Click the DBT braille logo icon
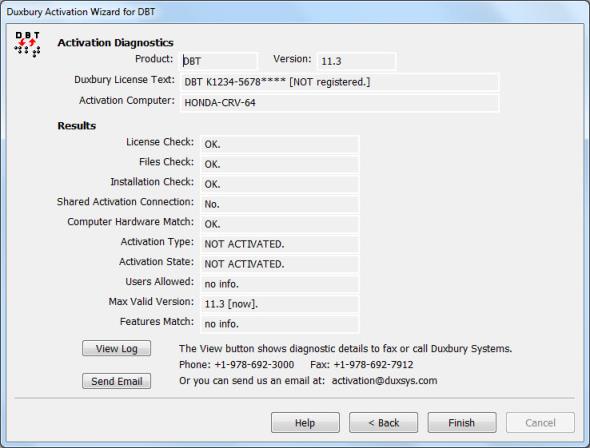This screenshot has width=590, height=448. (x=27, y=44)
